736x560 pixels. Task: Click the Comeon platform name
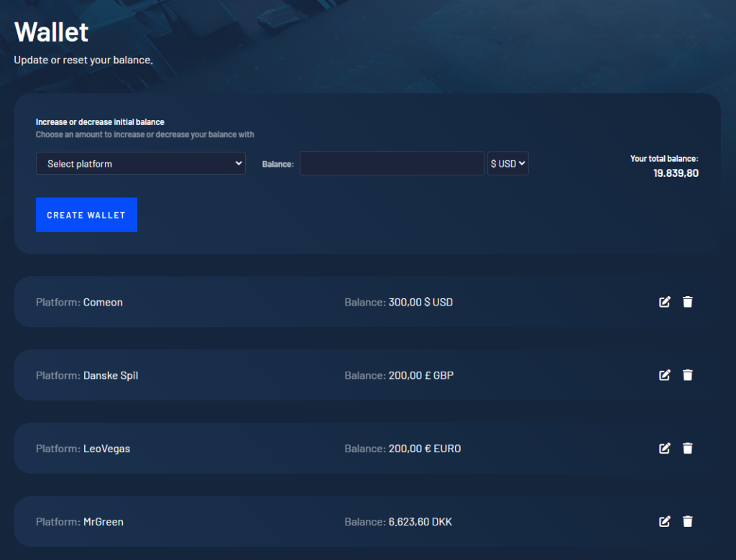[103, 303]
